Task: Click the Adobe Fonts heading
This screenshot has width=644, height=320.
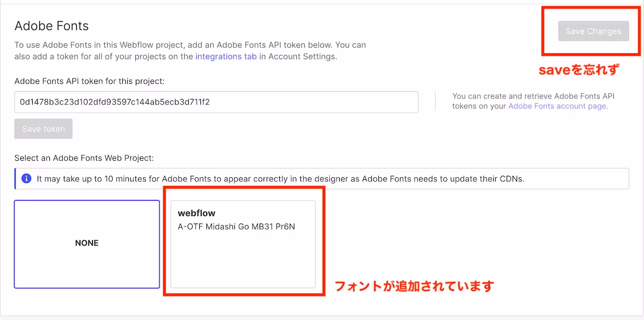Action: coord(51,26)
